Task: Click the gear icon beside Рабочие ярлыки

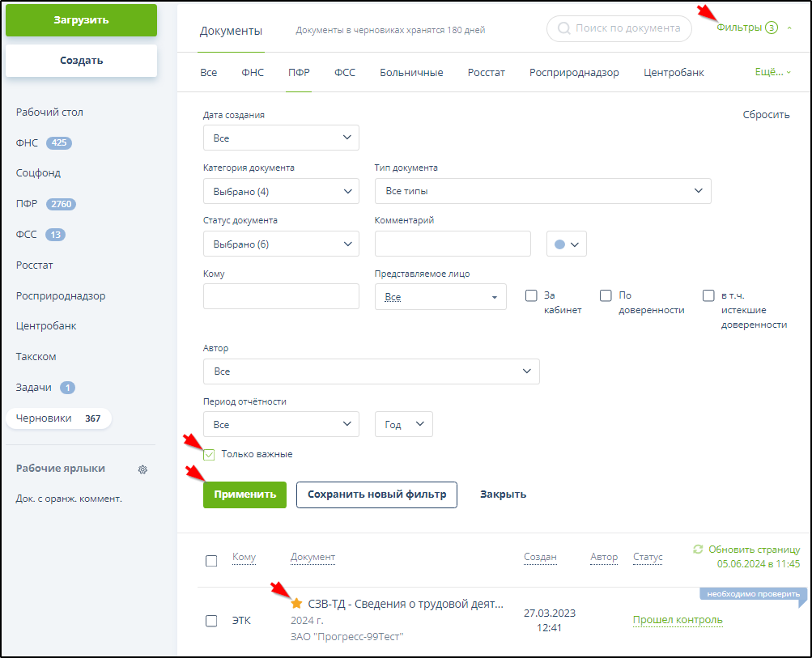Action: click(x=142, y=469)
